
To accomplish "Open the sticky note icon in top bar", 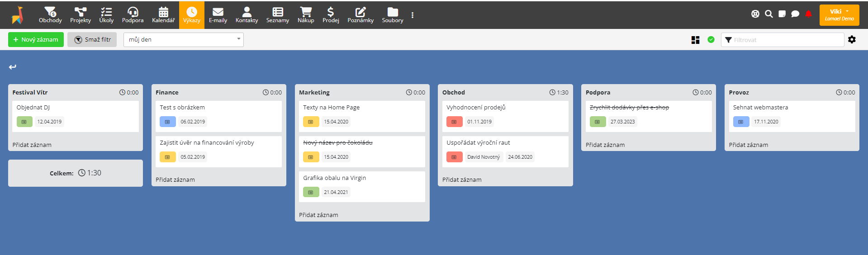I will (x=782, y=14).
